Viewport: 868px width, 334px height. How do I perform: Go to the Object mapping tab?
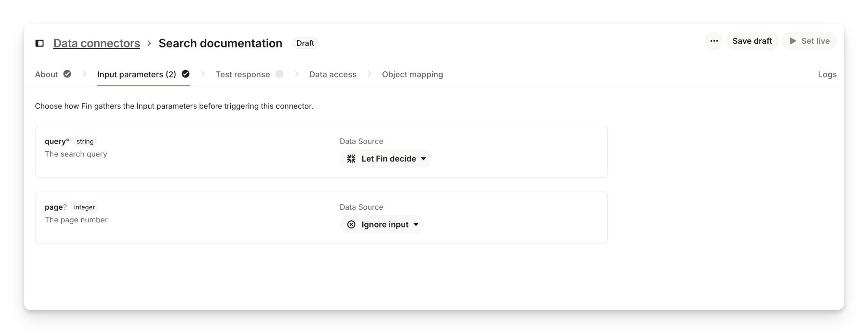412,74
